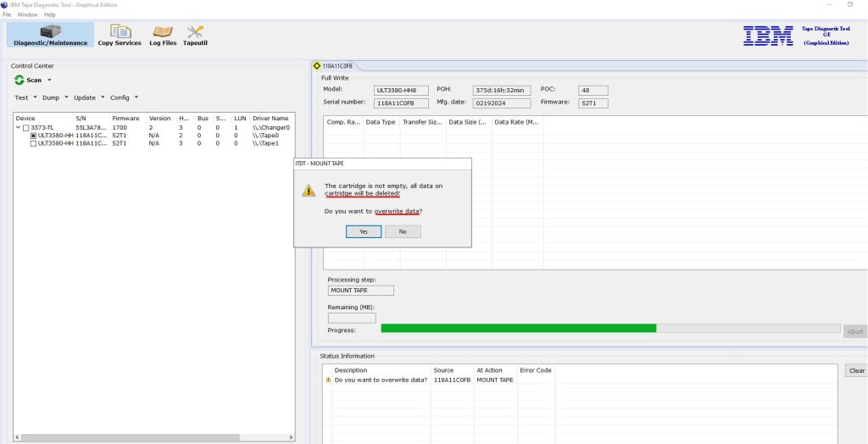The width and height of the screenshot is (868, 444).
Task: Click the warning triangle icon in dialog
Action: point(309,191)
